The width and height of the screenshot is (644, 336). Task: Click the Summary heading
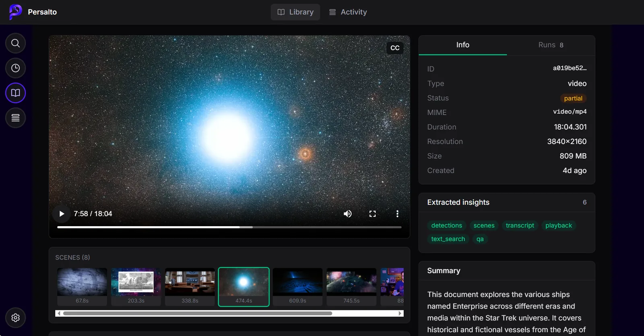point(444,271)
